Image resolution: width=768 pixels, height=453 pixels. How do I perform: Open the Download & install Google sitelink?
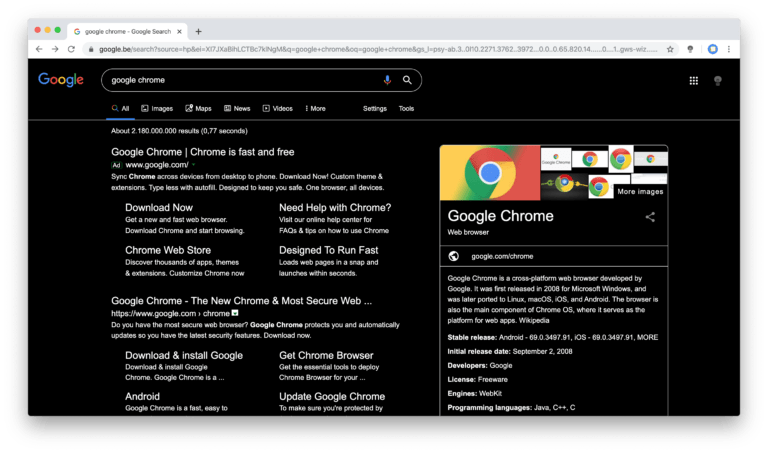click(x=184, y=356)
